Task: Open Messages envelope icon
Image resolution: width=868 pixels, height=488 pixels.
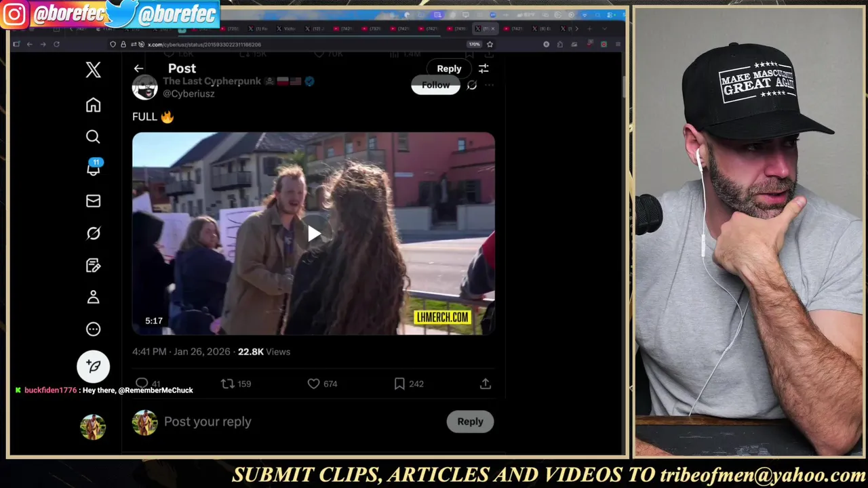Action: 94,201
